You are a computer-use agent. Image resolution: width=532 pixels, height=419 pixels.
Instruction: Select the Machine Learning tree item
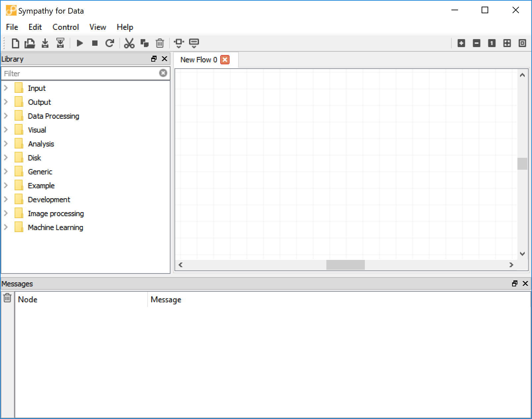[55, 227]
